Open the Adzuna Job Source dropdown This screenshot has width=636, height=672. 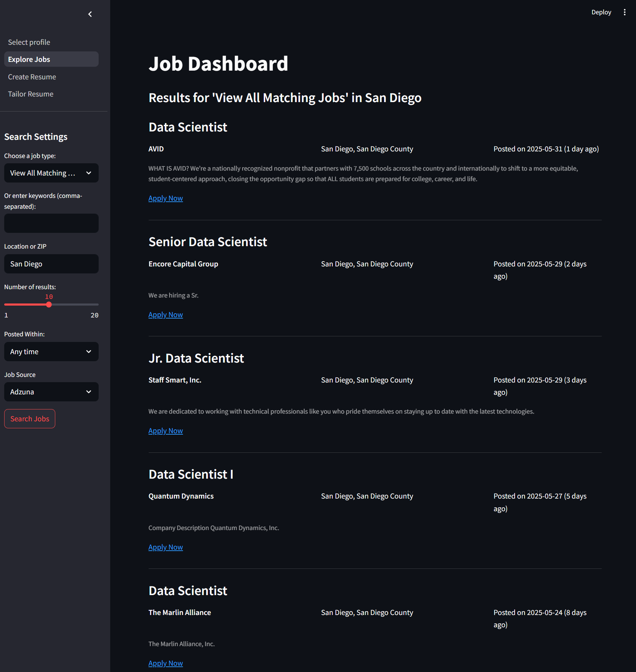(51, 392)
